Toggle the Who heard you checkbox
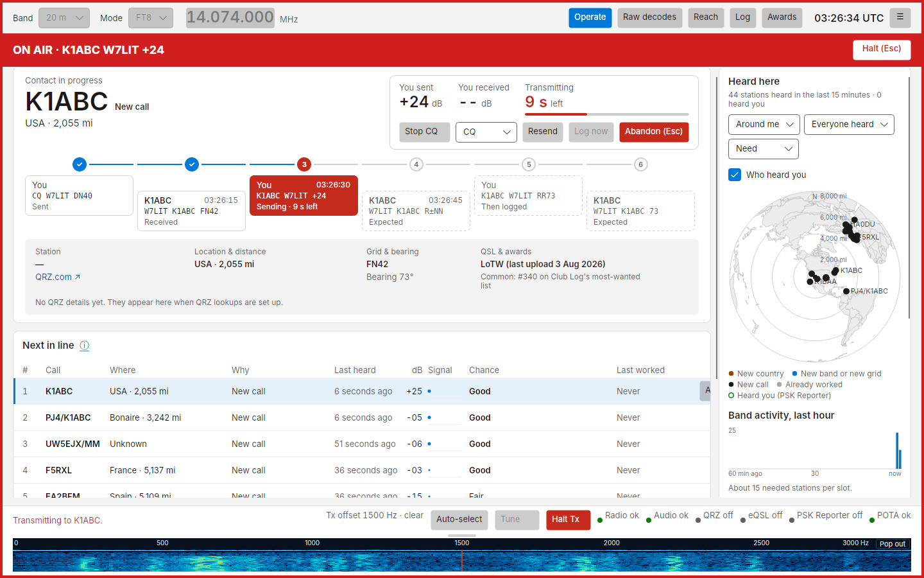Image resolution: width=924 pixels, height=578 pixels. 735,175
